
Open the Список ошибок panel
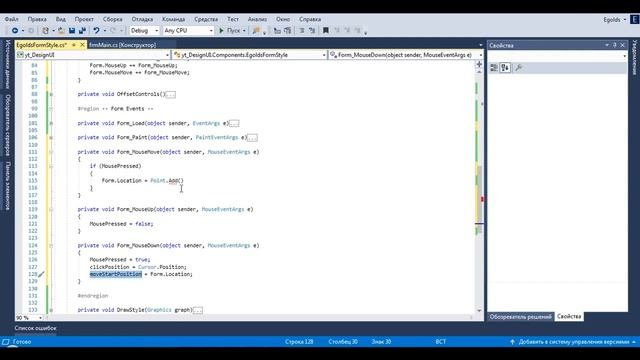[36, 328]
